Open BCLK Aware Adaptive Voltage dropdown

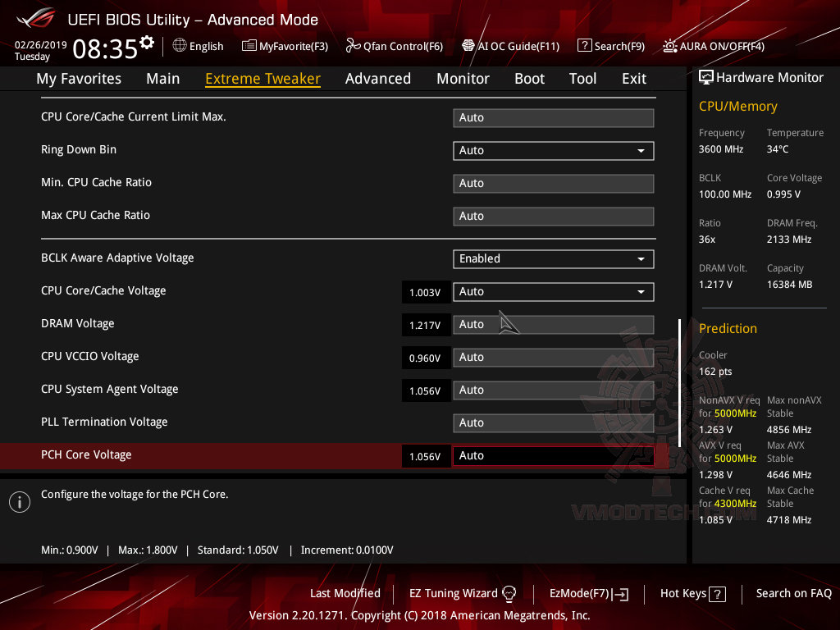(554, 258)
